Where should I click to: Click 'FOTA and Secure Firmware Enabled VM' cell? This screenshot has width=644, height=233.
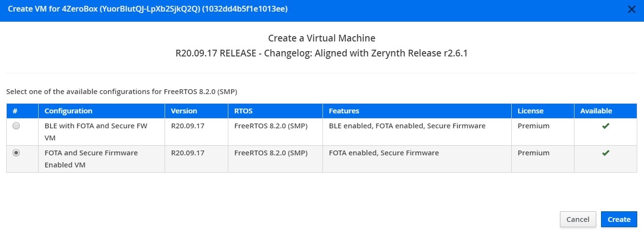click(101, 159)
